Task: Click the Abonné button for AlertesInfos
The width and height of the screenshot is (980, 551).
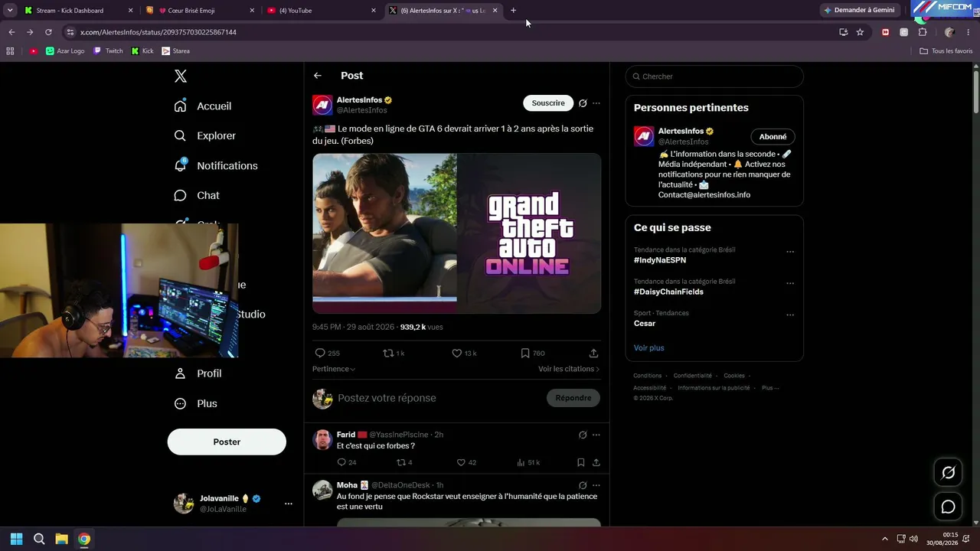Action: pyautogui.click(x=773, y=137)
